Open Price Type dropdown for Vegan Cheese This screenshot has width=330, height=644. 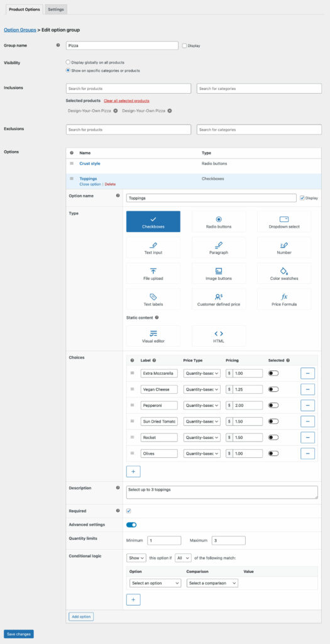coord(202,389)
